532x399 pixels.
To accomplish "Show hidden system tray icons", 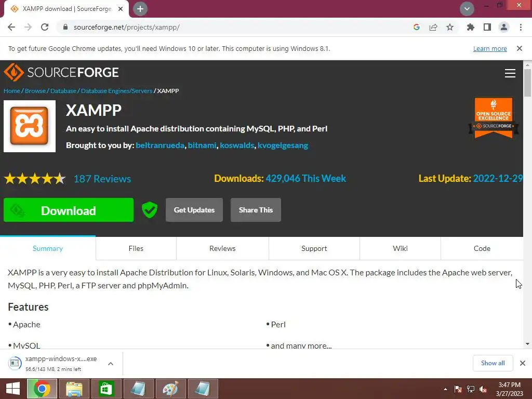I will coord(445,389).
